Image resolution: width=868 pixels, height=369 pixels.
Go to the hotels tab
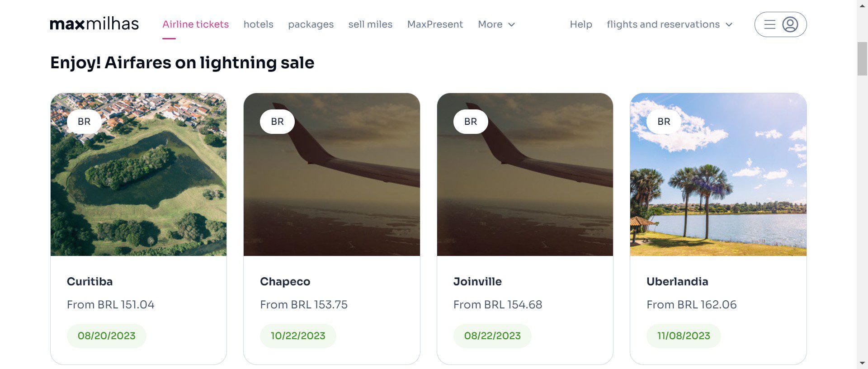coord(258,24)
